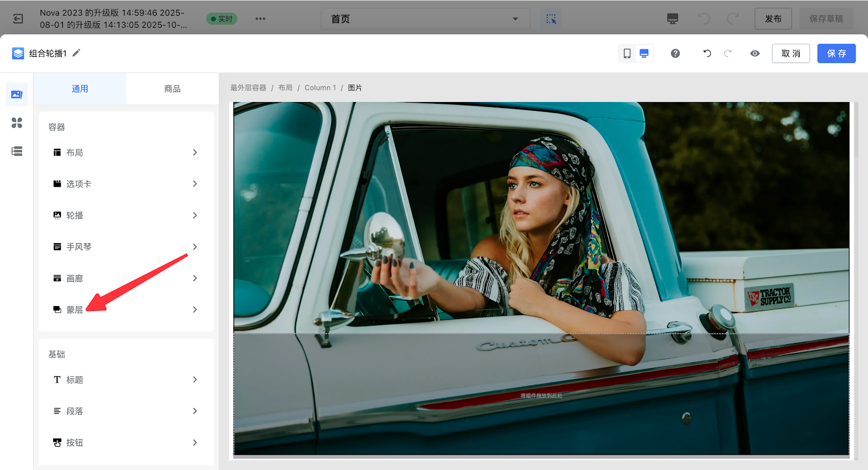Expand the 轮播 component item
Screen dimensions: 868x470
pos(125,215)
